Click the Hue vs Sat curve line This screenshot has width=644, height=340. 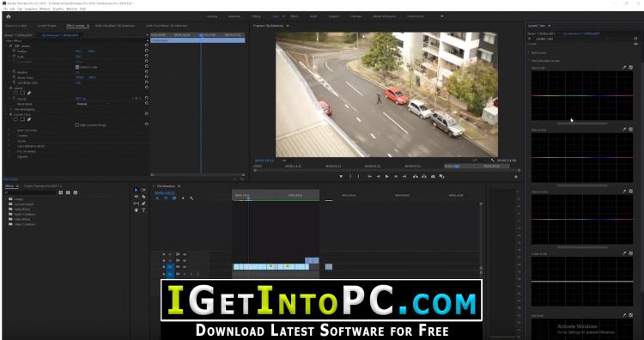[582, 95]
